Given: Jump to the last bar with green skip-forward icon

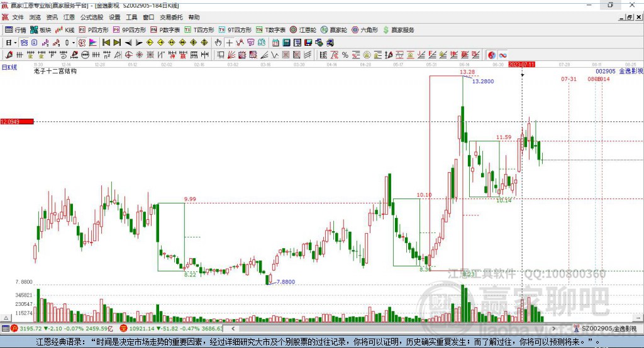Looking at the screenshot, I should (117, 43).
